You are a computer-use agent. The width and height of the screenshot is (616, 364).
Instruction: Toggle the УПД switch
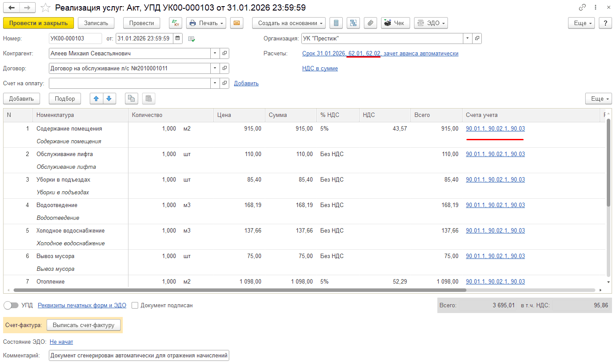pyautogui.click(x=11, y=305)
